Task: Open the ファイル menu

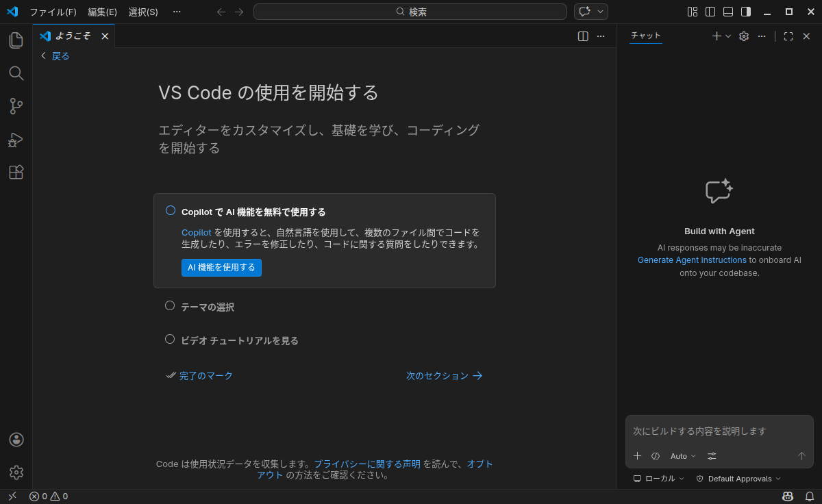Action: click(53, 12)
